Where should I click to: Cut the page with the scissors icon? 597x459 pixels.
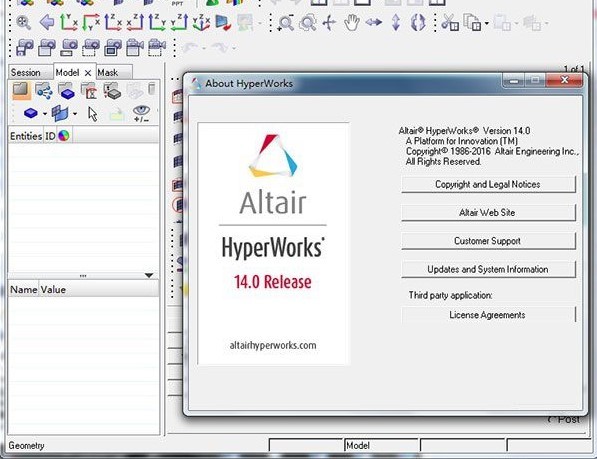click(450, 23)
